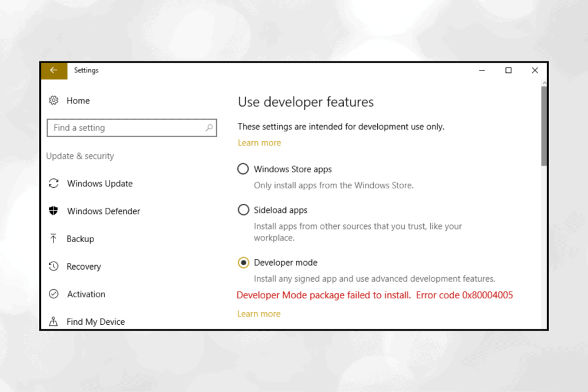
Task: Select the Developer mode radio button
Action: coord(243,263)
